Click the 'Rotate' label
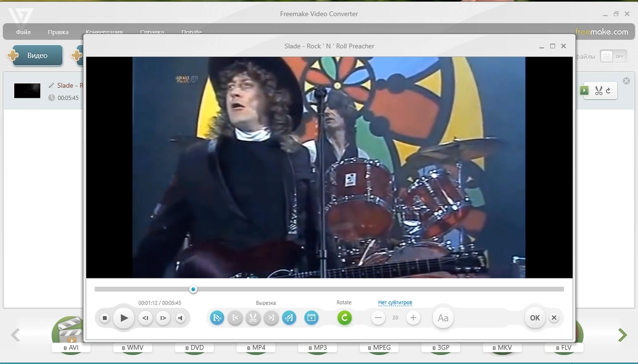 pyautogui.click(x=344, y=302)
